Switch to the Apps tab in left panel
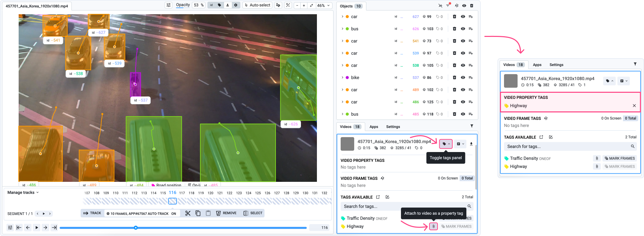The width and height of the screenshot is (644, 236). click(x=374, y=127)
